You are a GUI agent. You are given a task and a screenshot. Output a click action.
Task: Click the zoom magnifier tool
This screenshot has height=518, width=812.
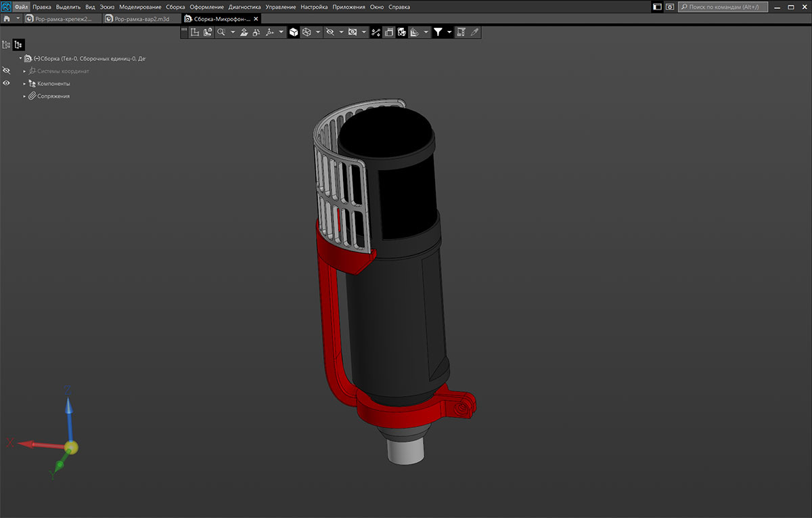(221, 32)
